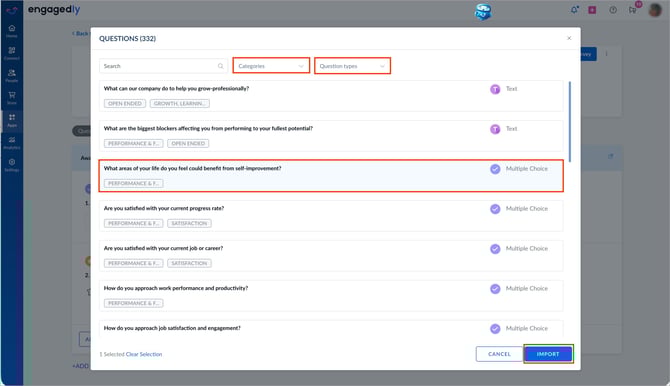Click the external-link icon behind the dialog
The image size is (670, 386).
coord(611,156)
